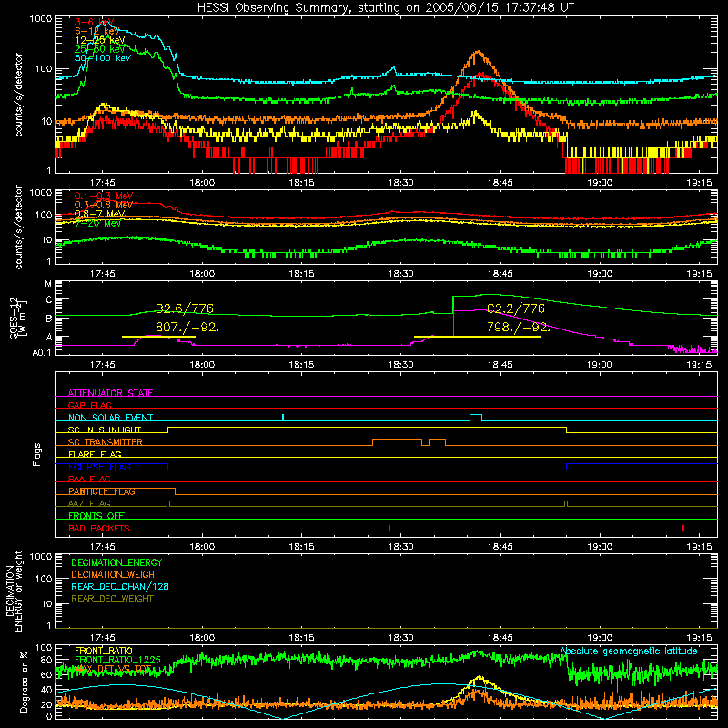
Task: Click the 19:00 tick label under GOES panel
Action: click(600, 365)
